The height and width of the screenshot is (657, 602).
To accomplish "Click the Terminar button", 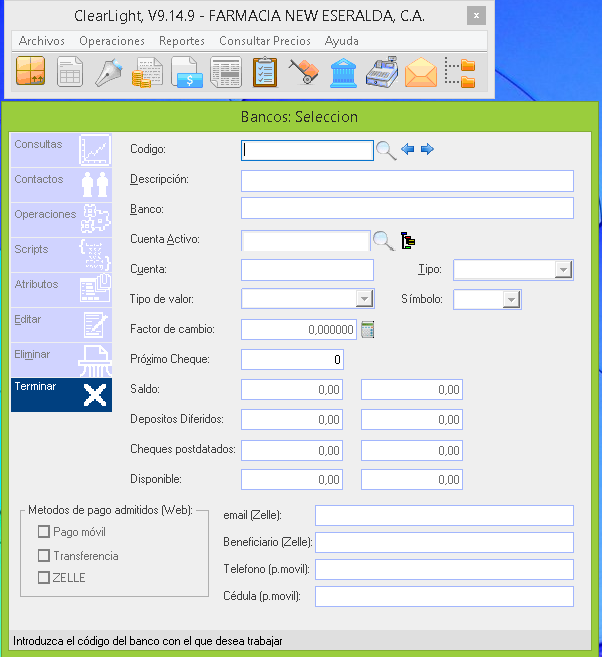I will (61, 394).
